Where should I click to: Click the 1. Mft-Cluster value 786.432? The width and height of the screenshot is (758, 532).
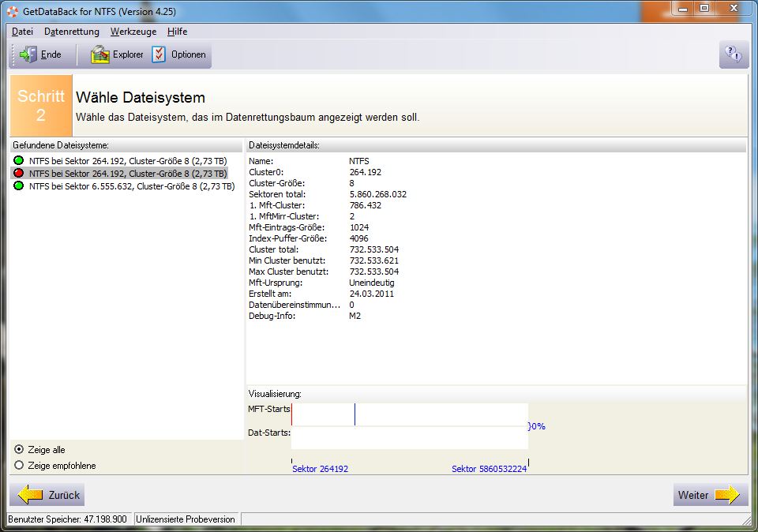366,205
